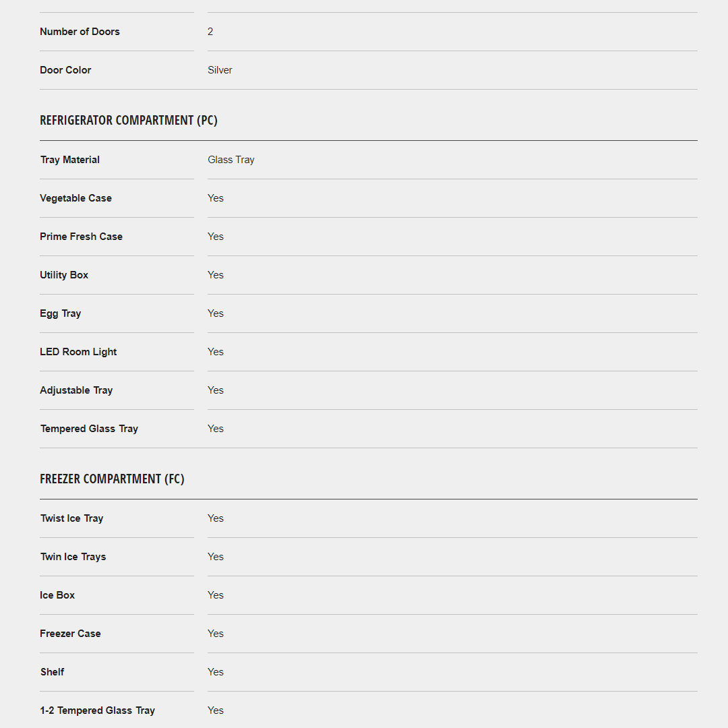This screenshot has width=728, height=728.
Task: Click the Freezer Case label
Action: [70, 634]
